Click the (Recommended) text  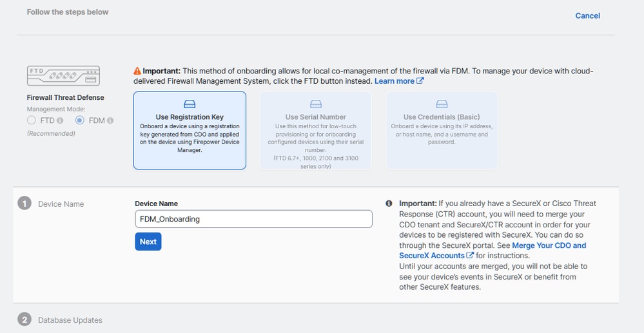click(51, 133)
